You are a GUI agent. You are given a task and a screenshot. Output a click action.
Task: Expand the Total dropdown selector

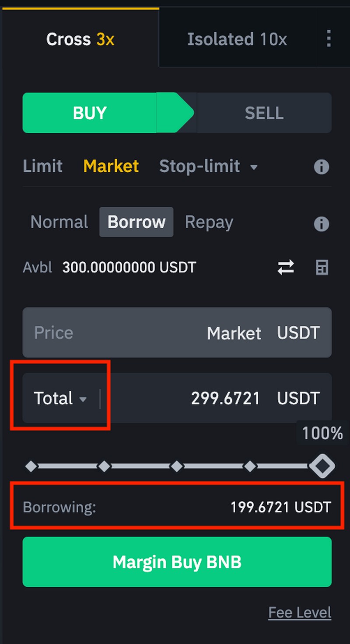tap(60, 398)
